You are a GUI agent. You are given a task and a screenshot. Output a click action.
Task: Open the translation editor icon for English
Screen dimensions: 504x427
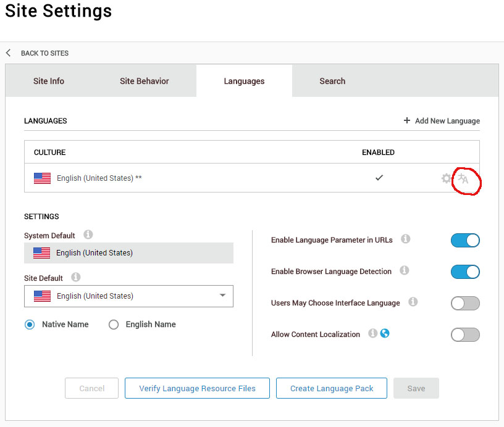tap(463, 179)
